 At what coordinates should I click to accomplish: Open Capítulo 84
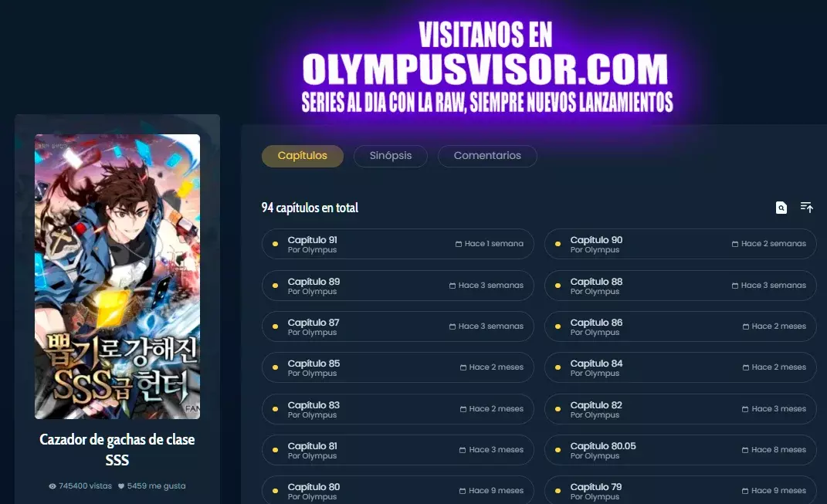tap(680, 367)
